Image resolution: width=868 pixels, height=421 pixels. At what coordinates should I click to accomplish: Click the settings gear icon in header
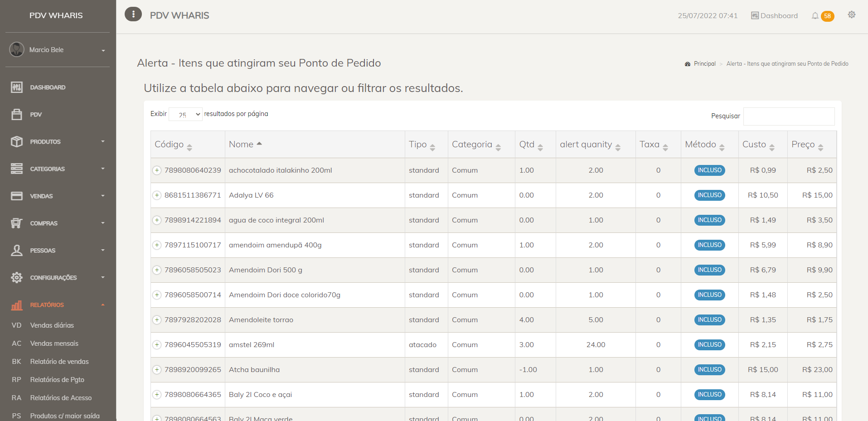852,15
